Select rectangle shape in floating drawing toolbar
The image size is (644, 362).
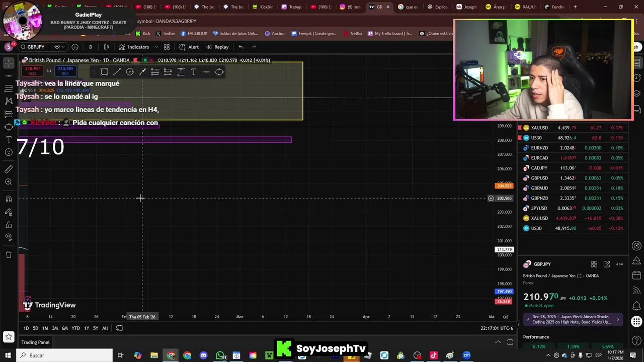pos(104,72)
